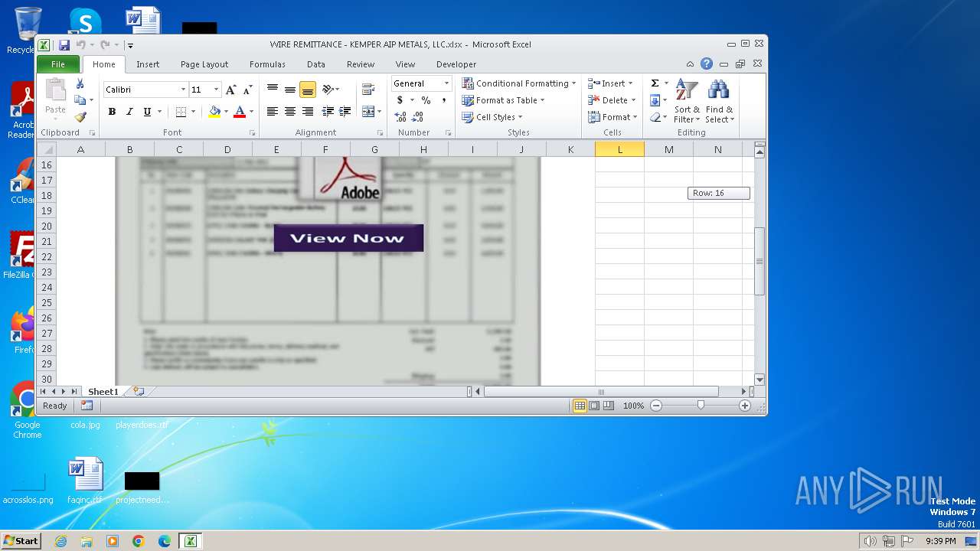Switch to the Formulas tab
This screenshot has width=980, height=551.
pyautogui.click(x=267, y=64)
